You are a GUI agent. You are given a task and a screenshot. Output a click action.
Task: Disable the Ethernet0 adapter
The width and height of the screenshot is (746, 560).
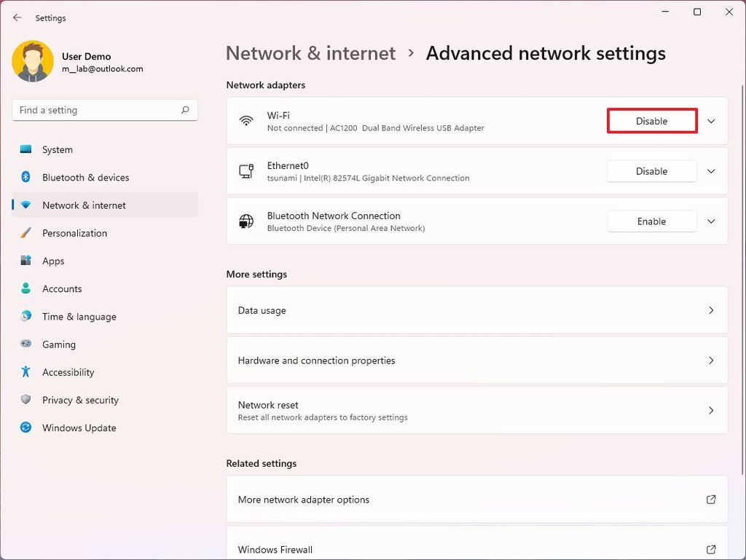pyautogui.click(x=651, y=171)
